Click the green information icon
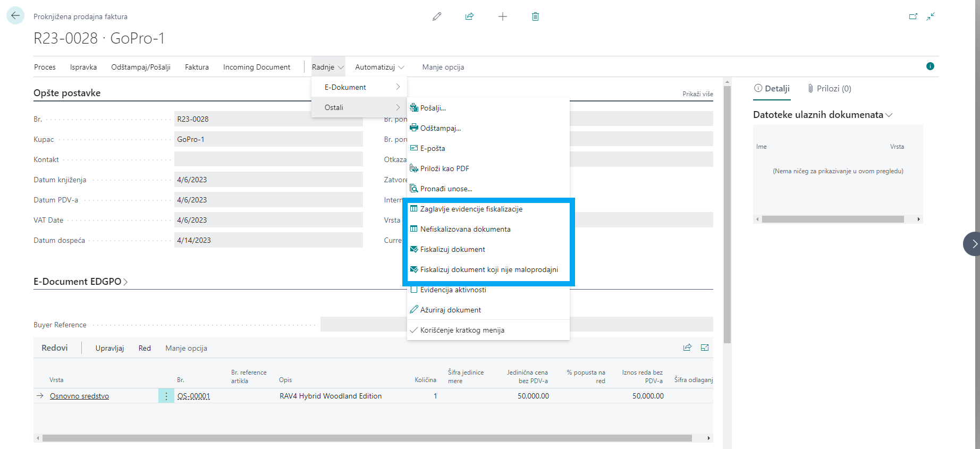Viewport: 980px width, 449px height. [930, 66]
